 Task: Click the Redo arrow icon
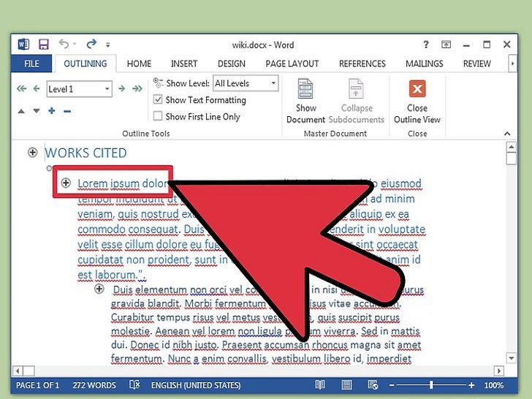pyautogui.click(x=91, y=45)
